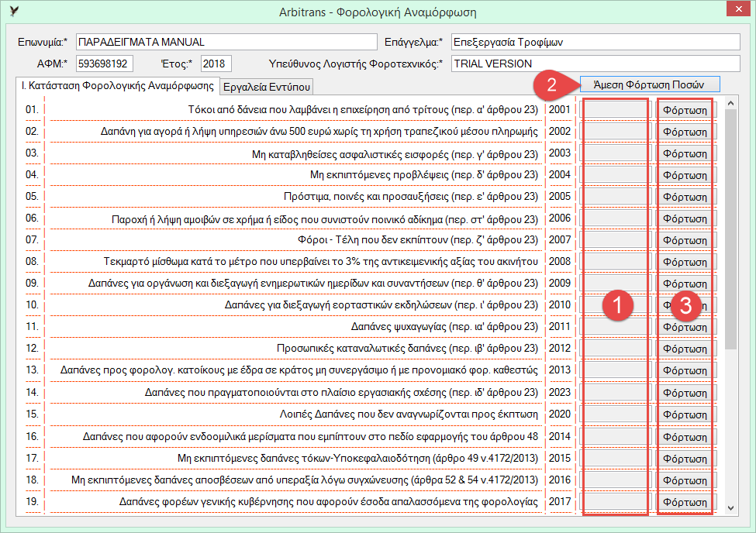Click the scrollbar up arrow in the list

pyautogui.click(x=730, y=103)
